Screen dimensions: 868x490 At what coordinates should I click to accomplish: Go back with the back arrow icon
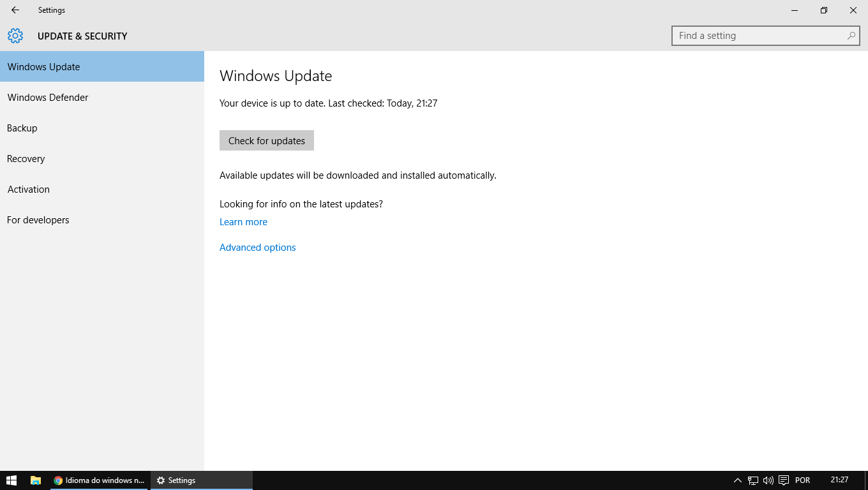click(x=15, y=10)
